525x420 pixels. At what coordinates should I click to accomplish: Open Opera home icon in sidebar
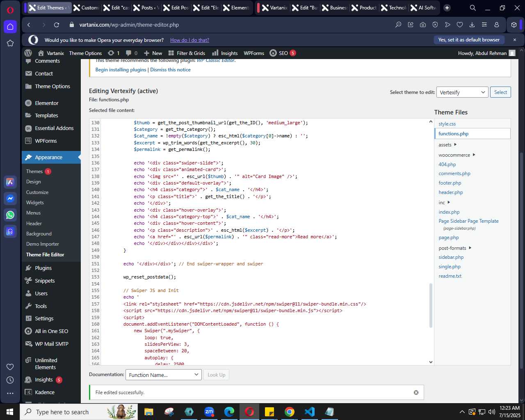[10, 27]
